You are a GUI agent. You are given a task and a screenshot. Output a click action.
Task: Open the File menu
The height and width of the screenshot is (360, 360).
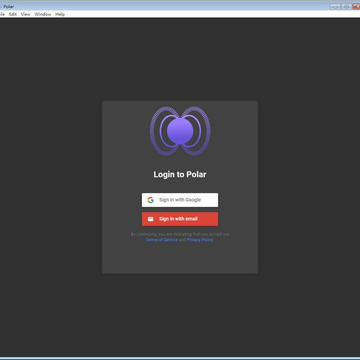[2, 14]
